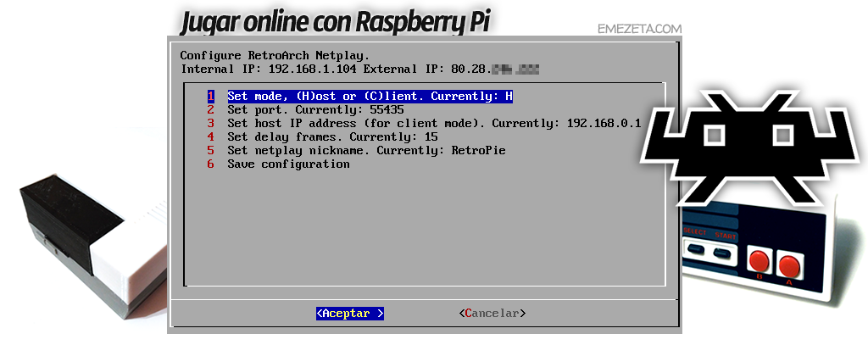The height and width of the screenshot is (345, 868).
Task: Click the EMEZETA.COM site link
Action: coord(639,29)
